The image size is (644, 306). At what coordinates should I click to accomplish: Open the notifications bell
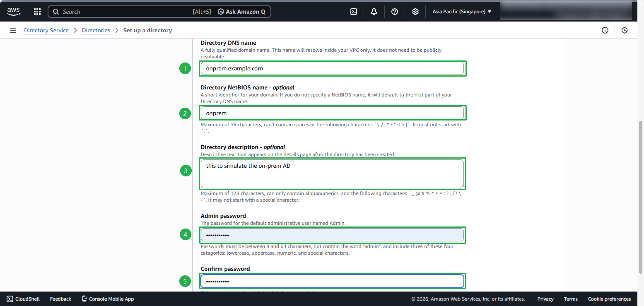(374, 12)
